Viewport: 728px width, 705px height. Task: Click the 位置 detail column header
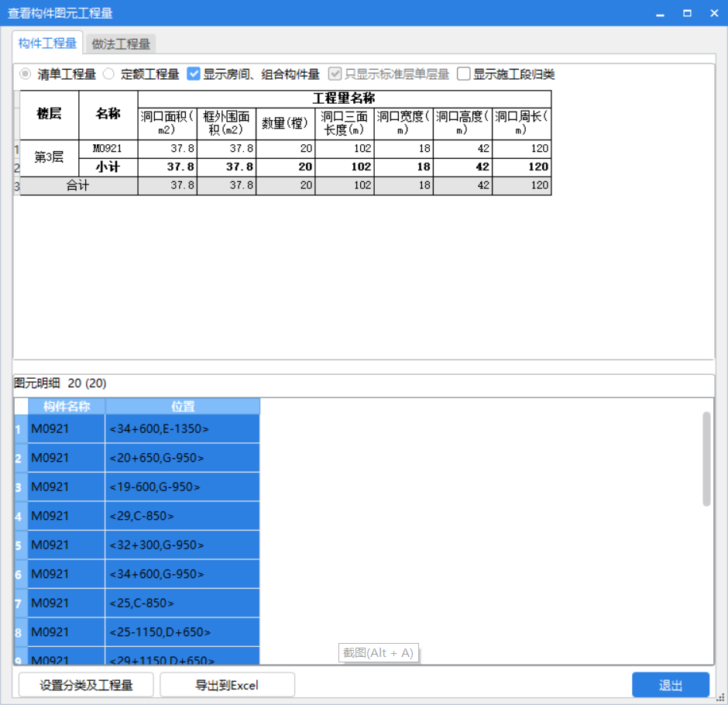coord(183,407)
